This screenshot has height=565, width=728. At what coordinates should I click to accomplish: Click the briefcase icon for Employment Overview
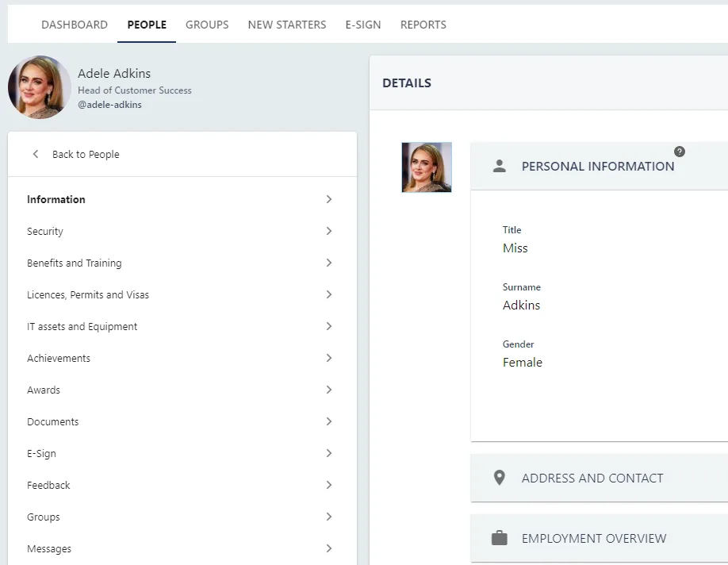click(499, 537)
